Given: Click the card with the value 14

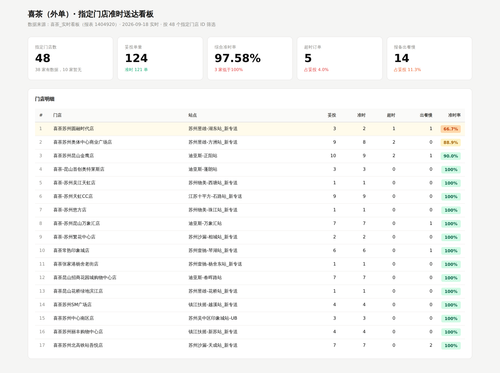Looking at the screenshot, I should coord(429,58).
